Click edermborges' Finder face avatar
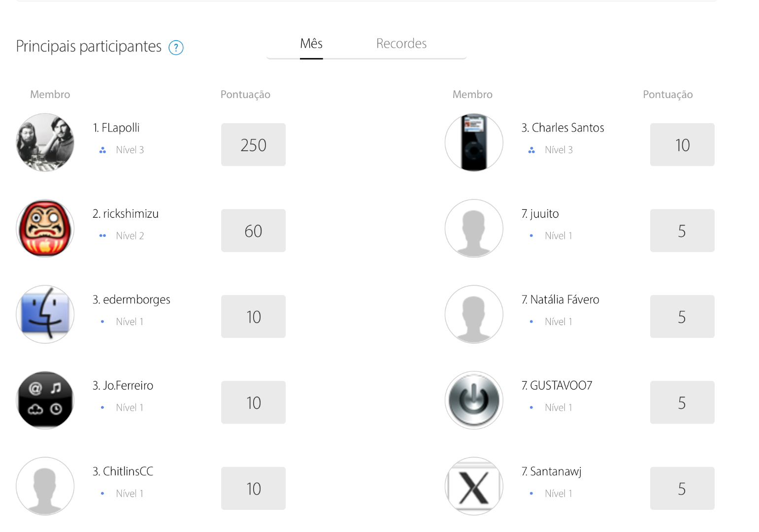759x532 pixels. tap(45, 314)
